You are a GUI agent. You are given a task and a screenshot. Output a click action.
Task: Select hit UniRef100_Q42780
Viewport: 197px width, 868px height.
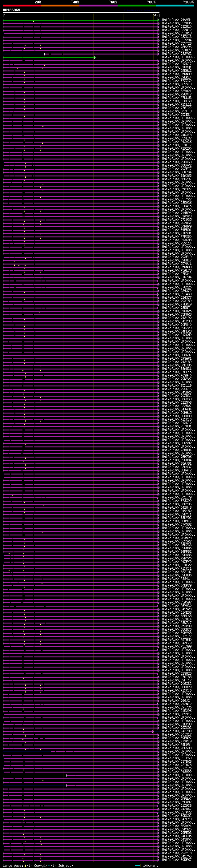[x=177, y=731]
